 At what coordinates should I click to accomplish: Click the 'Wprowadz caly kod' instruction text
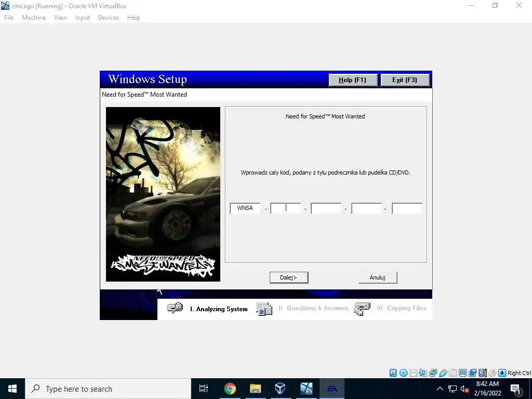(x=325, y=172)
